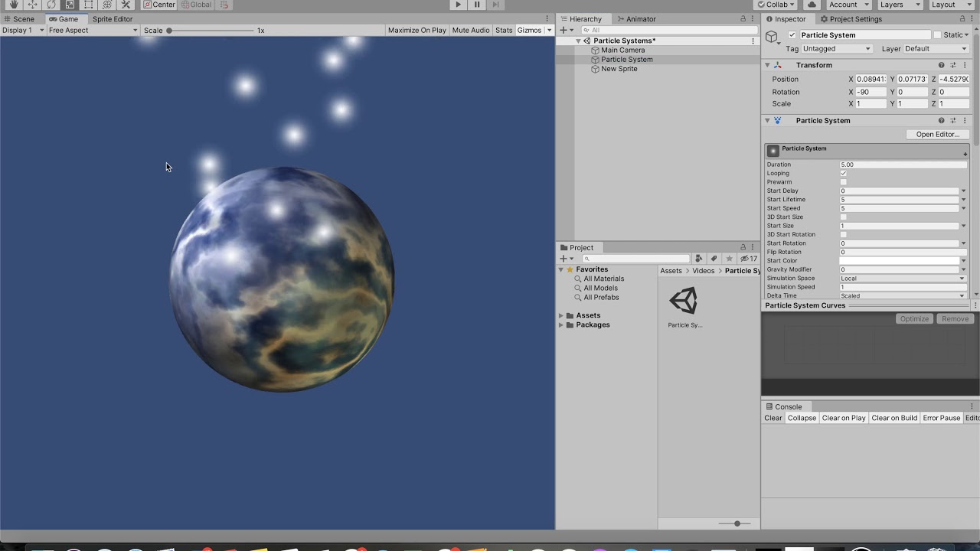Enable the 3D Start Size checkbox

point(844,217)
